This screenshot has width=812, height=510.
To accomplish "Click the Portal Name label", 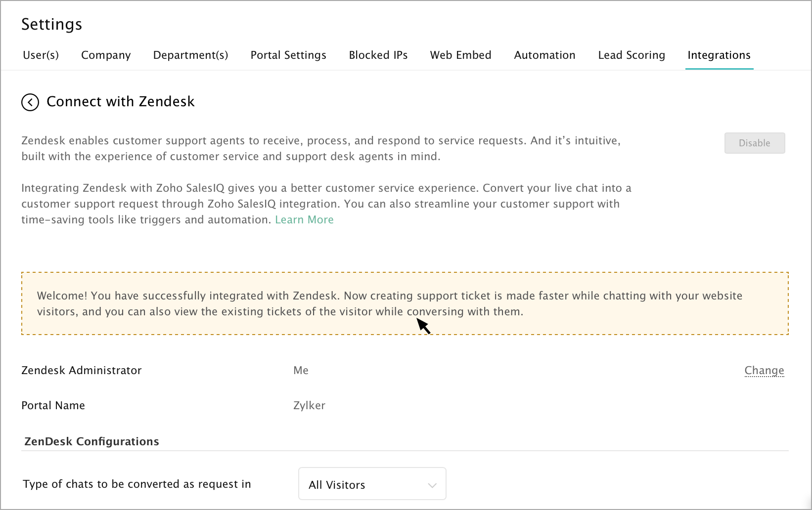I will pyautogui.click(x=53, y=405).
